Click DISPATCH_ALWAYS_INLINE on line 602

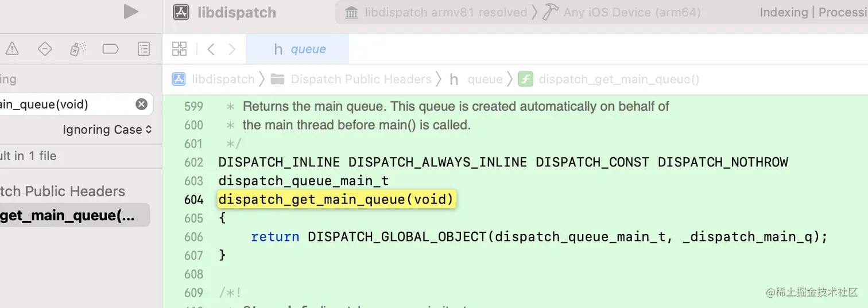point(437,162)
